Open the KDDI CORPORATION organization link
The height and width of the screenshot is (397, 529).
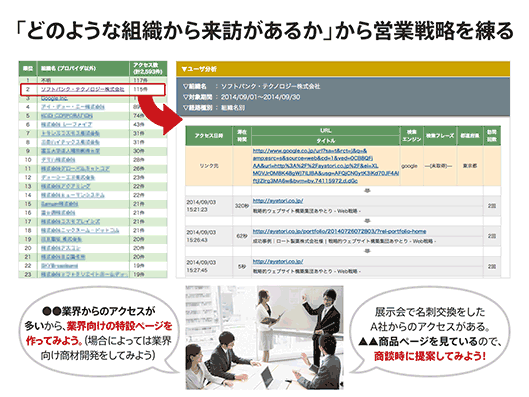(x=67, y=116)
